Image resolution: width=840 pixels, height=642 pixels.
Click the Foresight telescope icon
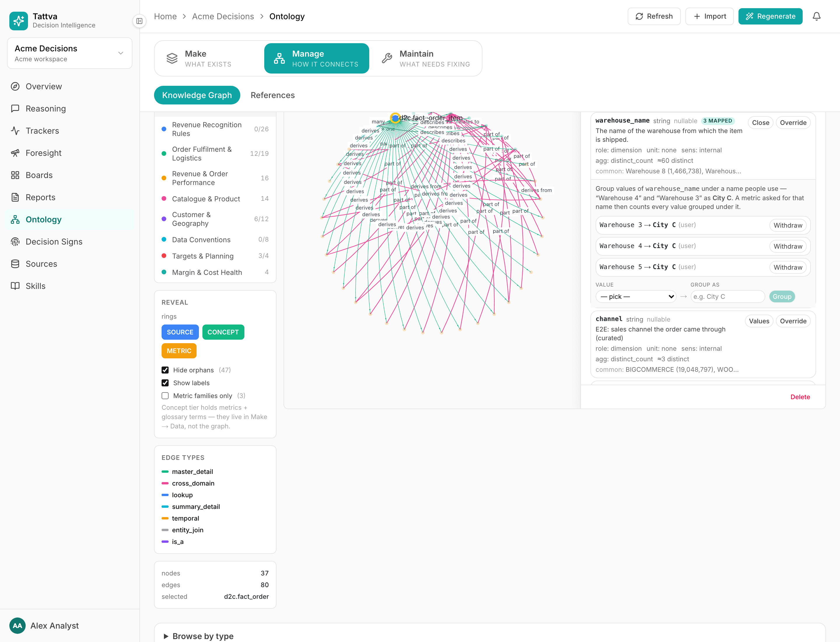pyautogui.click(x=15, y=153)
